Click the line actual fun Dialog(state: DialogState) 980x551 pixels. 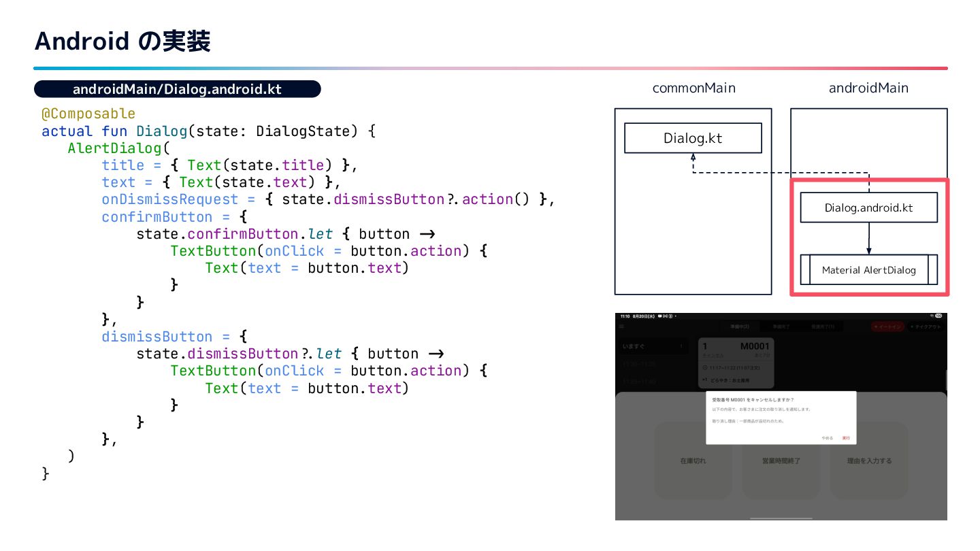208,131
